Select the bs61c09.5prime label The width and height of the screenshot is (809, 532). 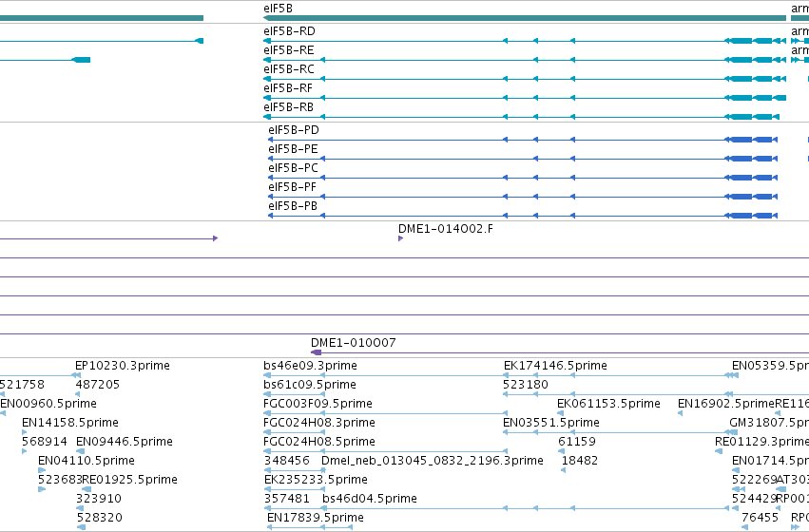(x=310, y=385)
